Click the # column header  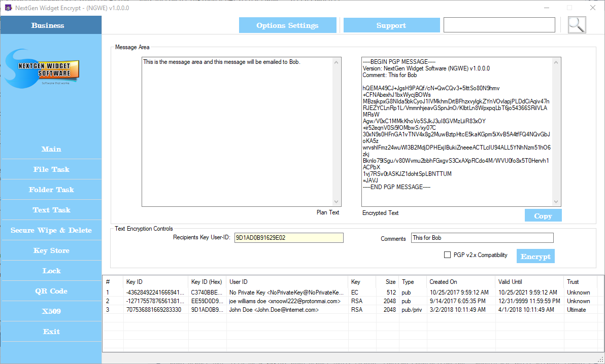[113, 282]
